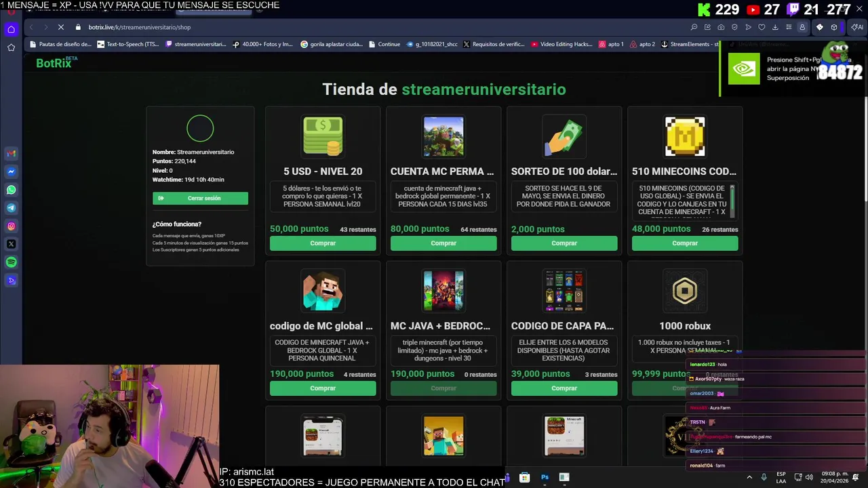Open the AI button in the browser toolbar

point(857,27)
